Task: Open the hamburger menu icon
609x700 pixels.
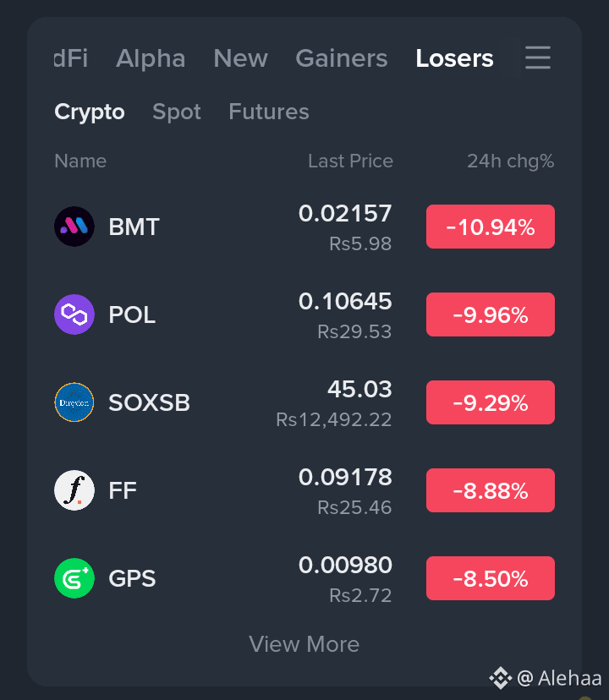Action: point(537,57)
